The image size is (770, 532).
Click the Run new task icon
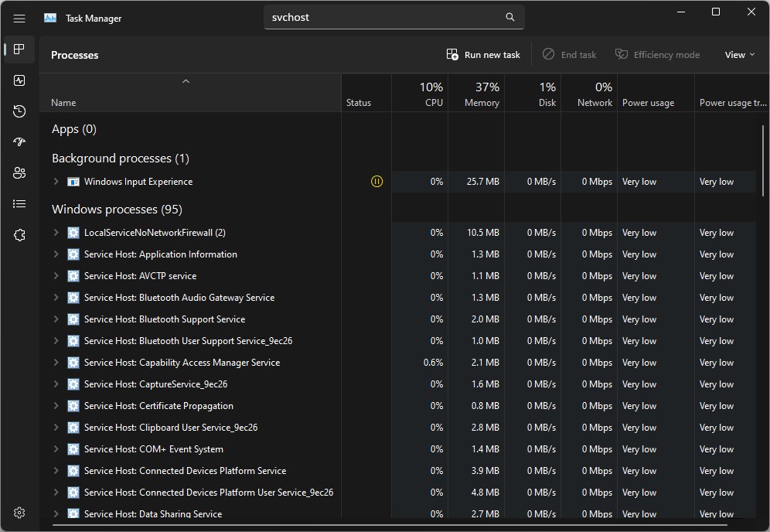pyautogui.click(x=451, y=55)
